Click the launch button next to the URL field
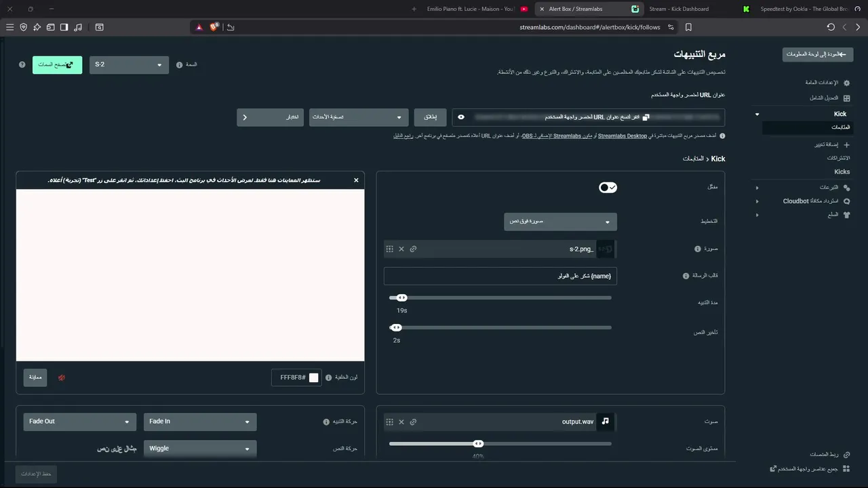The width and height of the screenshot is (868, 488). (431, 117)
